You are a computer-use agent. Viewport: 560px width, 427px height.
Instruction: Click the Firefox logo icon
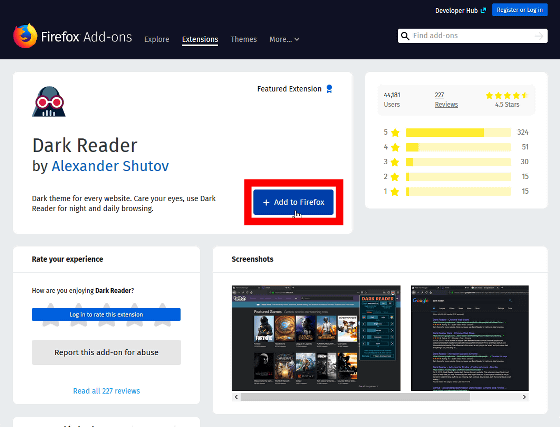(25, 36)
